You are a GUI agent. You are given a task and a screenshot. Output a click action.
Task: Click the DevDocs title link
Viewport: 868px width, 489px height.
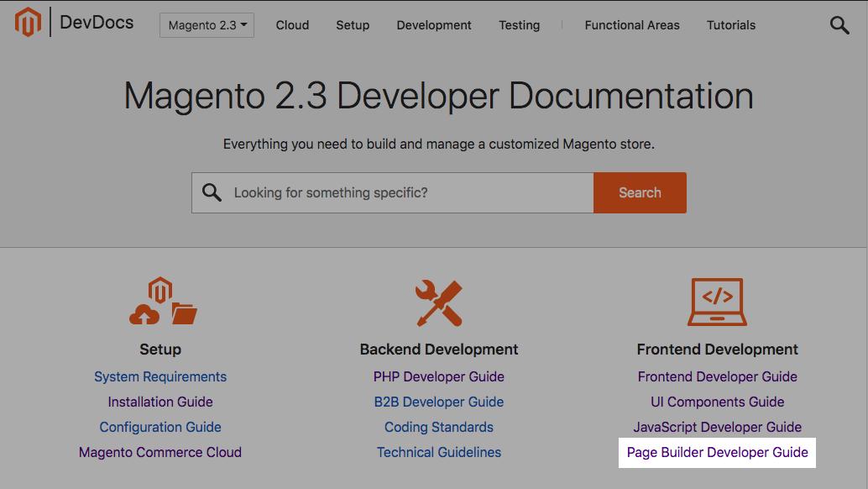click(x=97, y=22)
